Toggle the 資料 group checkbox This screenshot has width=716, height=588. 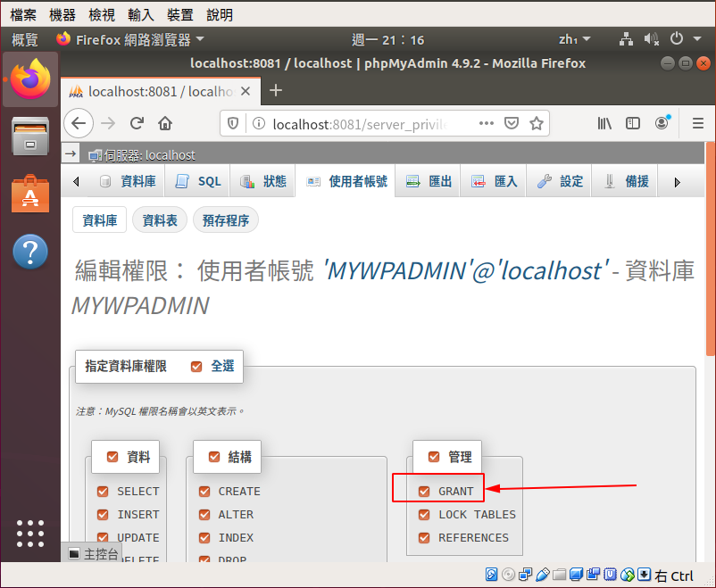point(112,457)
